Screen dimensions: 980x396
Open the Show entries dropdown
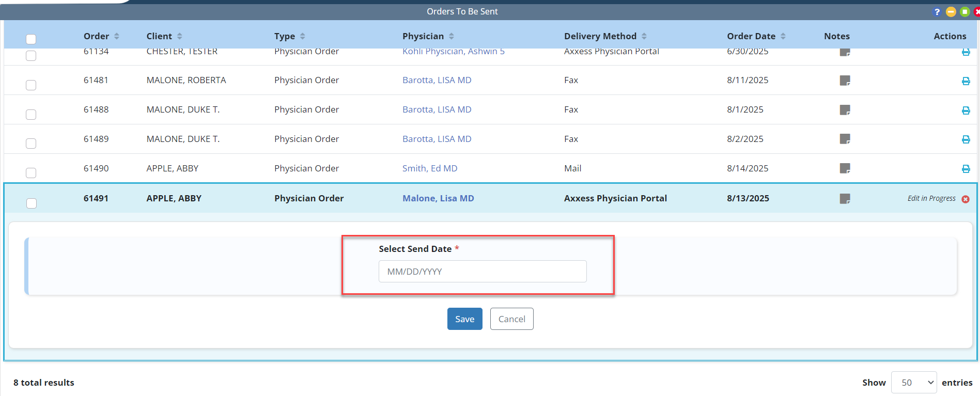[913, 383]
